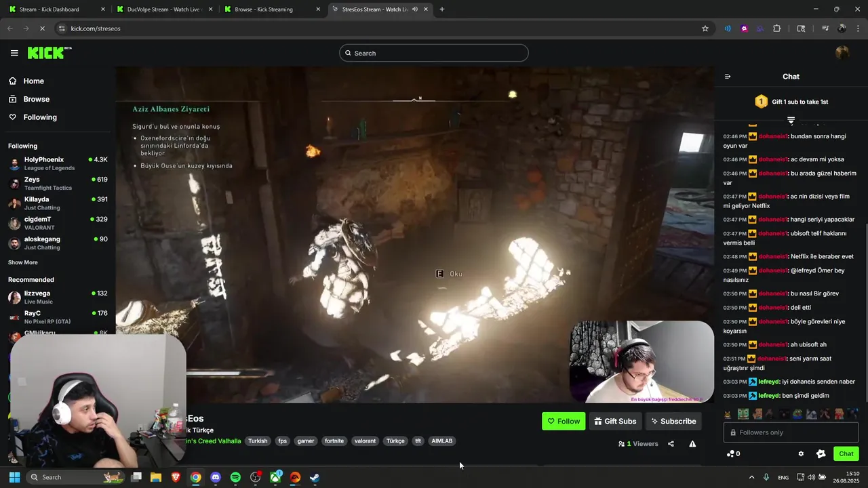The width and height of the screenshot is (868, 488).
Task: Click the Gift Subs button
Action: coord(615,421)
